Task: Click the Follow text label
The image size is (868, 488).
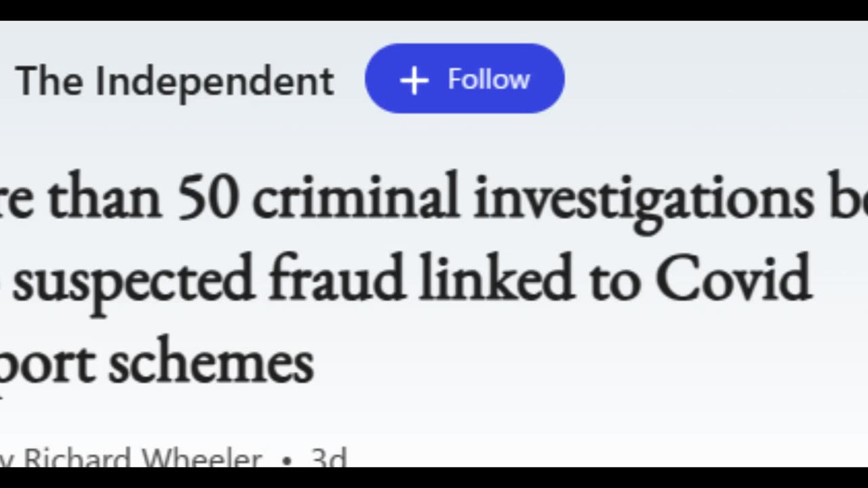Action: click(x=488, y=79)
